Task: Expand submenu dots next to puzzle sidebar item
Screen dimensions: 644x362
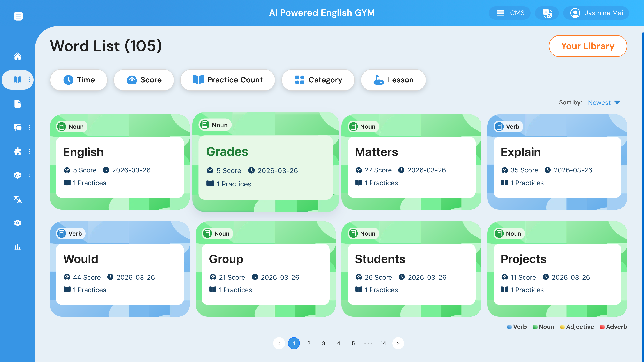Action: coord(29,151)
